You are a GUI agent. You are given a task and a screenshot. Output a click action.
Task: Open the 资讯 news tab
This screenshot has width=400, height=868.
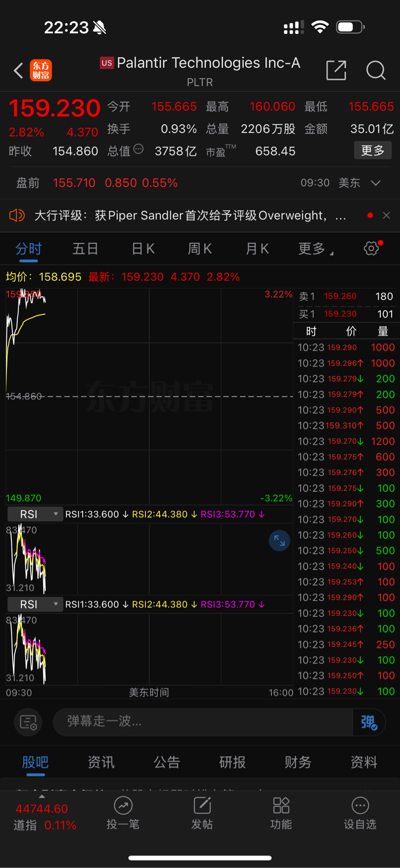click(101, 762)
